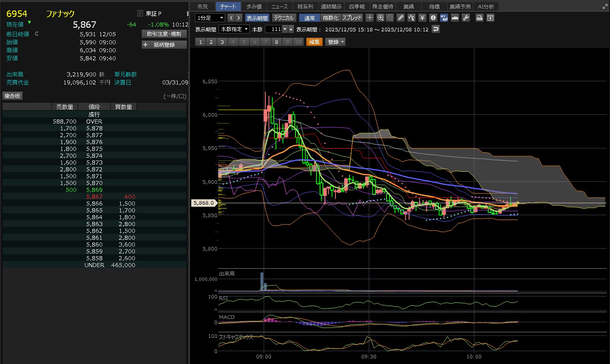Open the 本数指定 period dropdown

click(234, 29)
